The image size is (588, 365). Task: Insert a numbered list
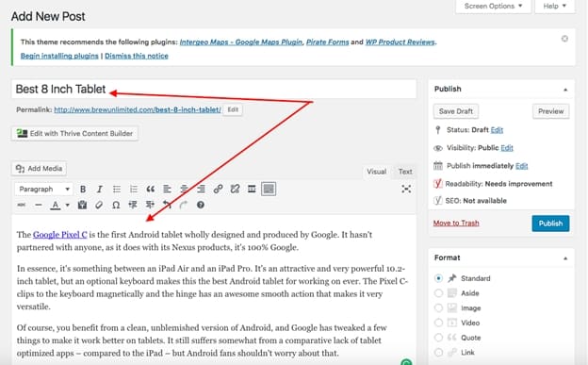(134, 190)
